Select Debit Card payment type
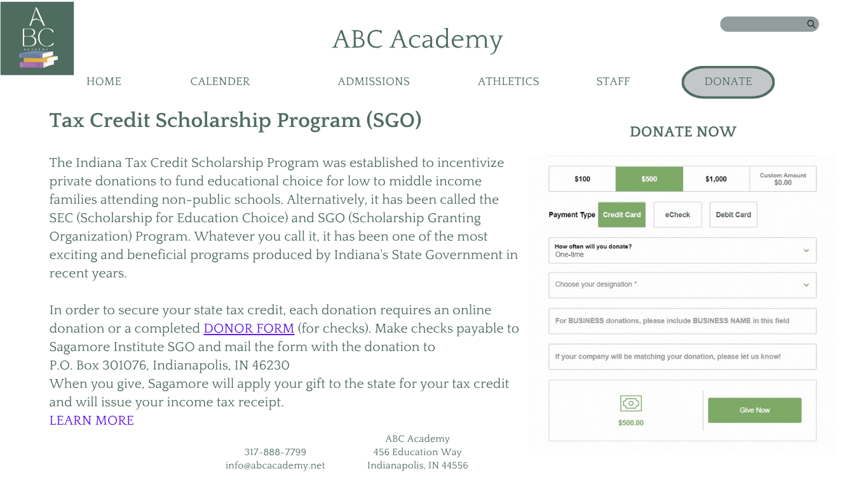The width and height of the screenshot is (868, 492). [733, 215]
